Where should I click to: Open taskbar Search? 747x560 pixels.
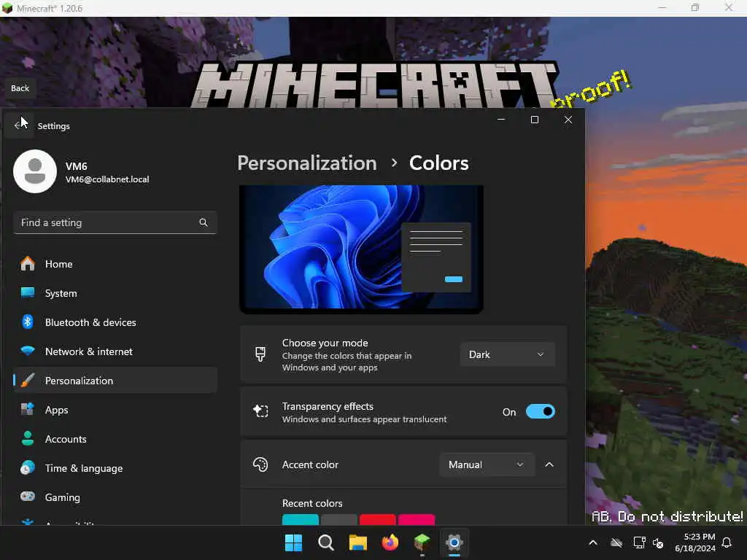pyautogui.click(x=326, y=542)
